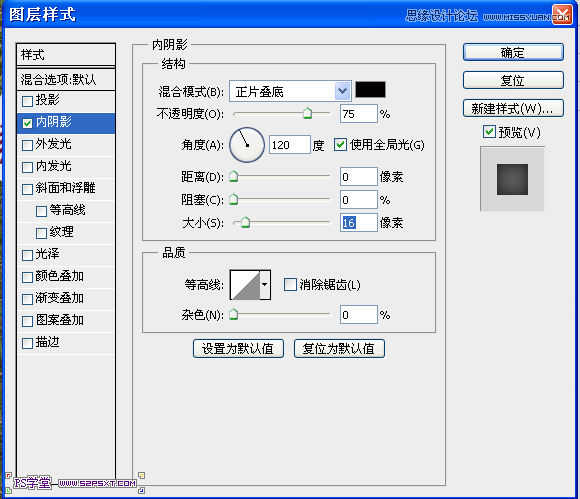Enable the 投影 drop shadow checkbox
The height and width of the screenshot is (499, 580).
[27, 101]
